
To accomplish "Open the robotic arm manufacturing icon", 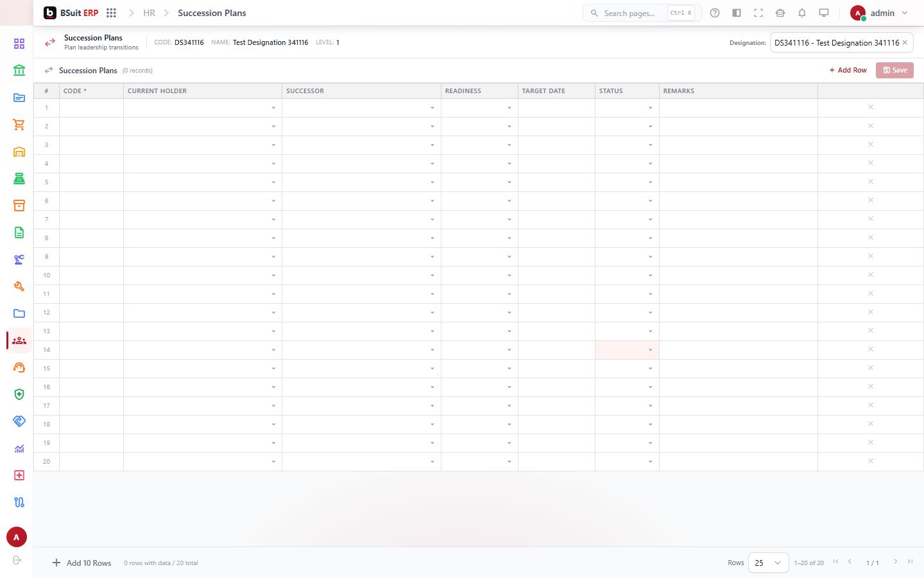I will [19, 259].
